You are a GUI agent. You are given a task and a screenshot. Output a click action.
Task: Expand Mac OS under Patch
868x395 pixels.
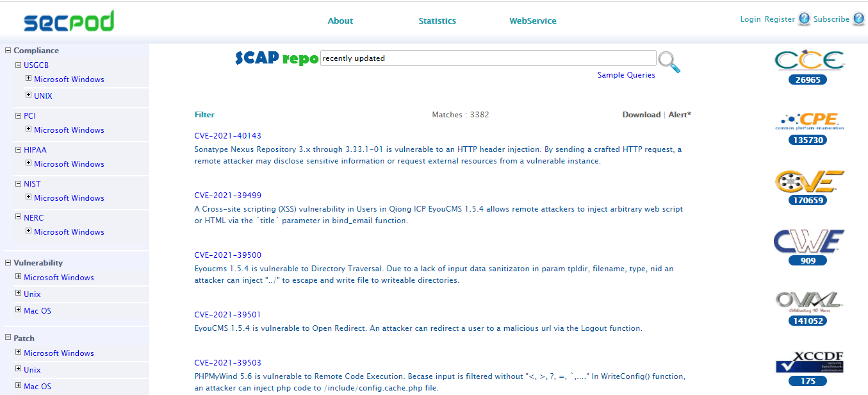point(18,385)
